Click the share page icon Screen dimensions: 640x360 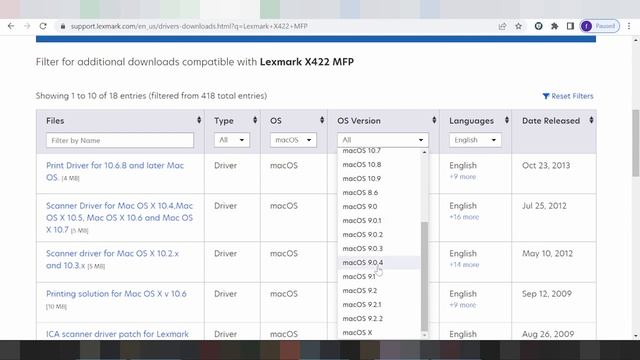[502, 26]
